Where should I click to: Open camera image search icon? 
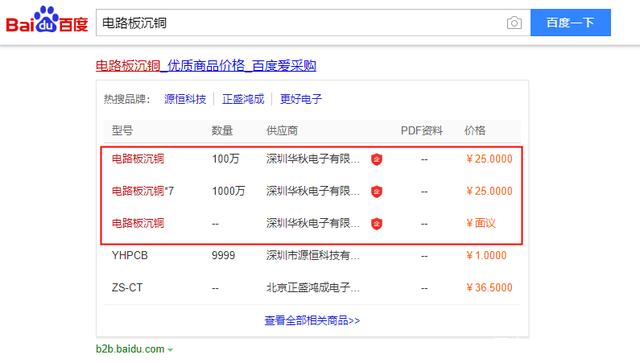514,23
